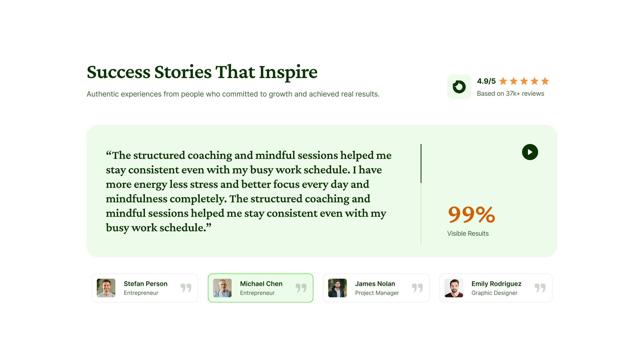
Task: Click the quote icon on Emily Rodriguez's card
Action: (x=540, y=287)
